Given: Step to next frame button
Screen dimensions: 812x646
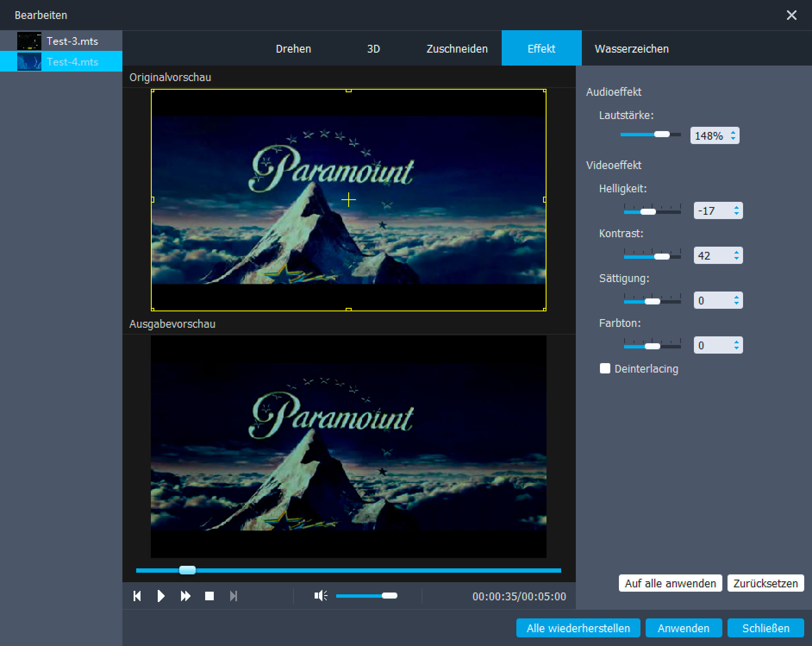Looking at the screenshot, I should pyautogui.click(x=233, y=596).
